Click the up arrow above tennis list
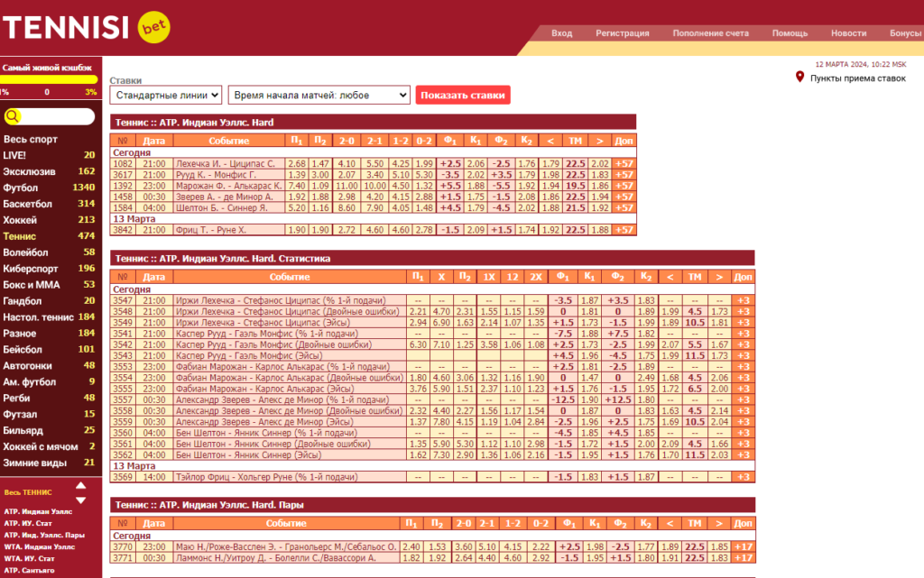This screenshot has width=924, height=578. point(80,486)
